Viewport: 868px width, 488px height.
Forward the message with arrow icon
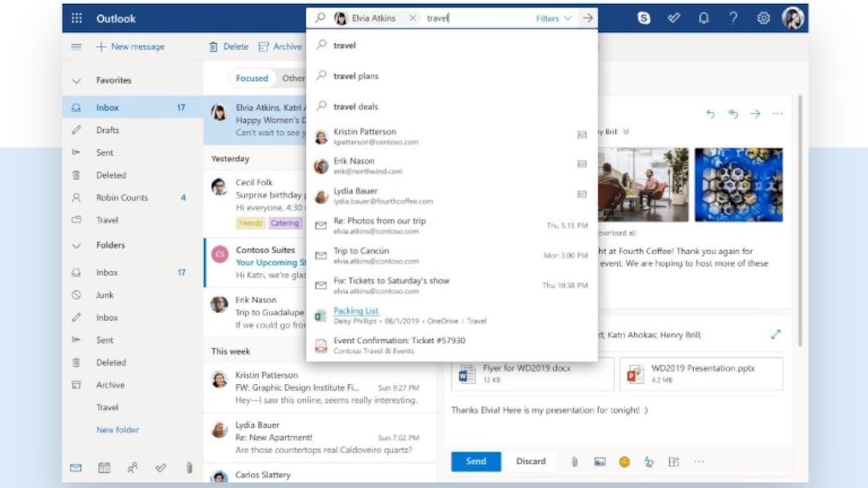pyautogui.click(x=755, y=113)
